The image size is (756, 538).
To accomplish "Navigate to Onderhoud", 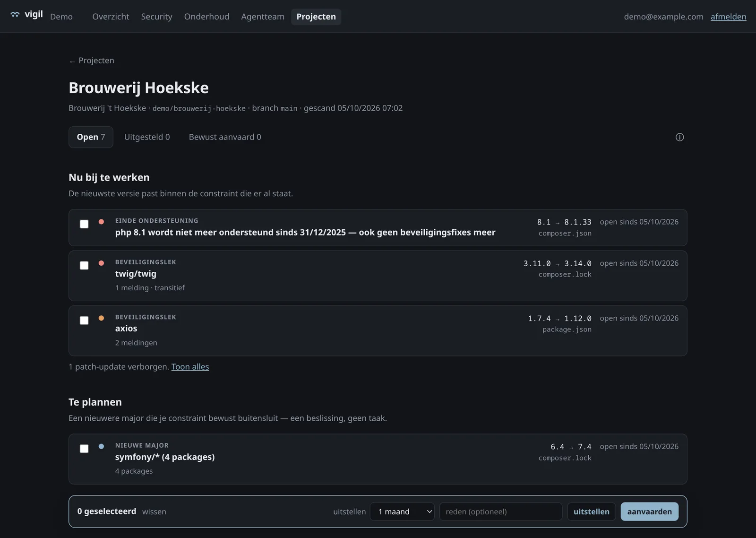I will pos(206,17).
